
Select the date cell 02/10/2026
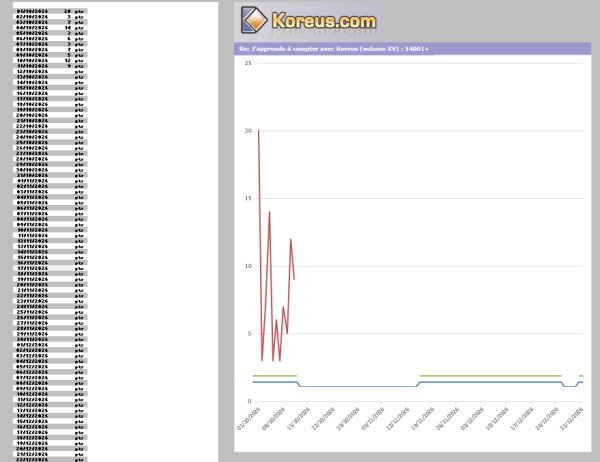(32, 17)
